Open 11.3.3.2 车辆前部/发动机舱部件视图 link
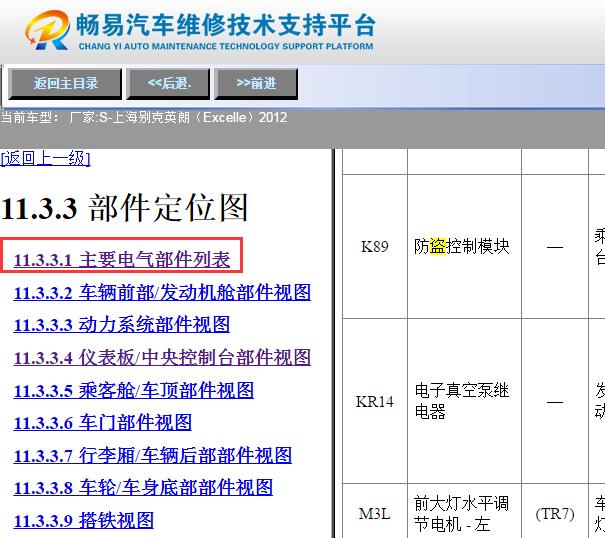This screenshot has width=605, height=538. click(x=162, y=292)
